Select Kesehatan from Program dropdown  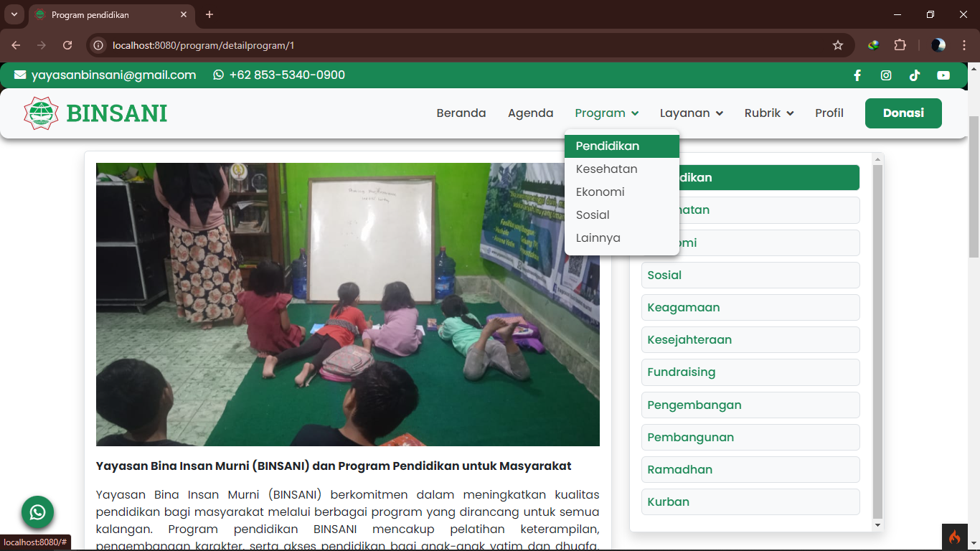click(x=606, y=169)
